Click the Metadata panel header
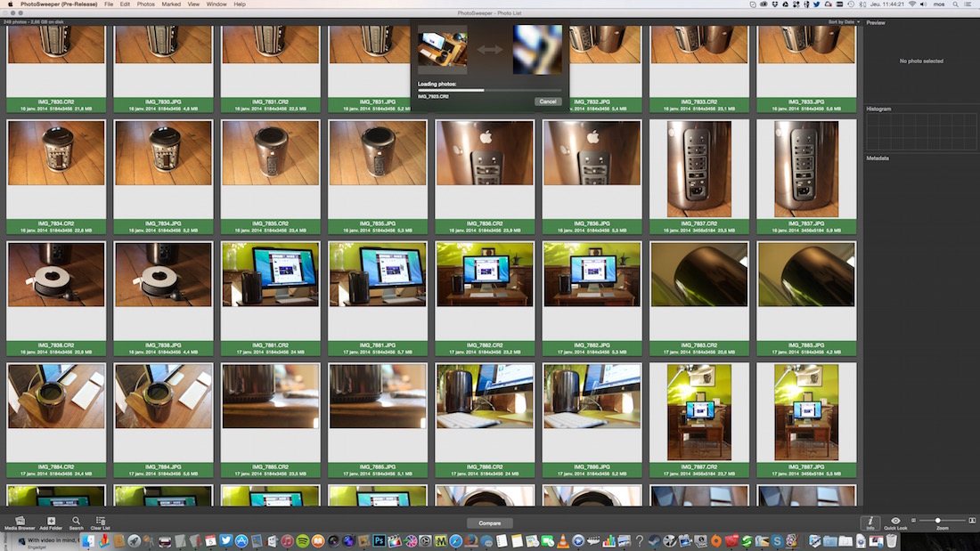980x551 pixels. click(x=878, y=158)
